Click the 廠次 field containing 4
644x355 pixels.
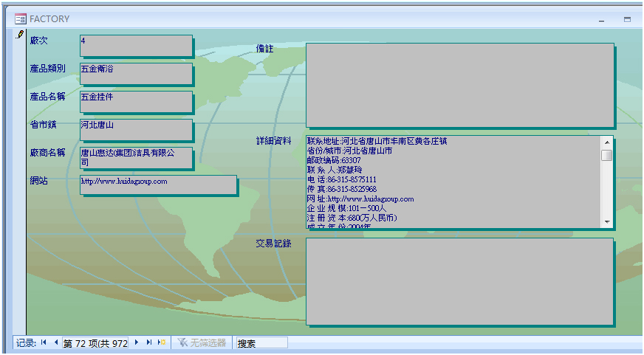coord(136,46)
